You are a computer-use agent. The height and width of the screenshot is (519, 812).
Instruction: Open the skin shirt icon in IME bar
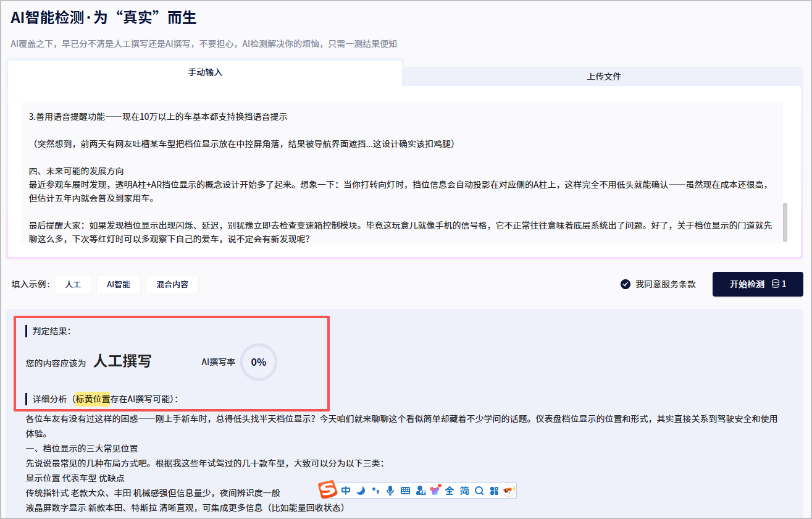[435, 491]
